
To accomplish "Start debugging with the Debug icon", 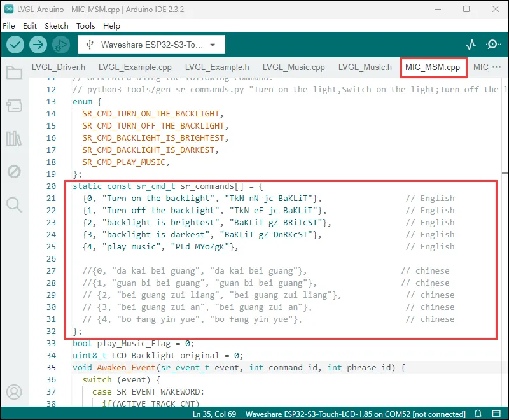I will (61, 45).
